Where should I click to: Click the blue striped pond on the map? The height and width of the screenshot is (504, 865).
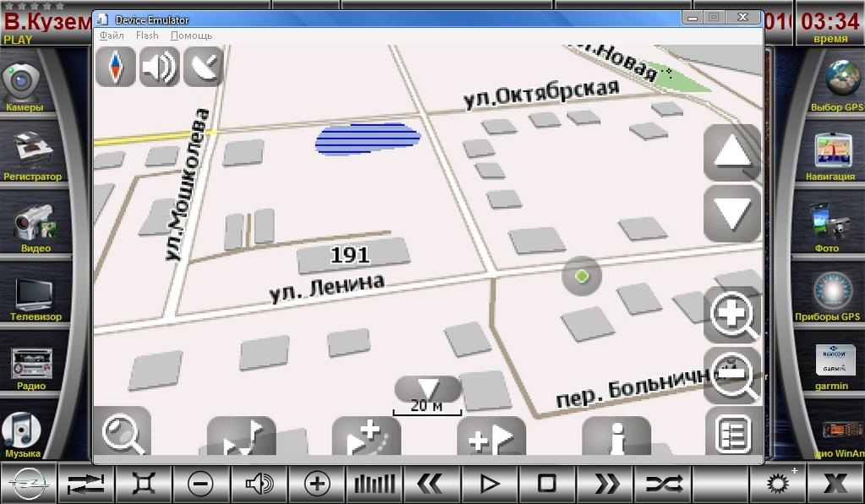[368, 139]
